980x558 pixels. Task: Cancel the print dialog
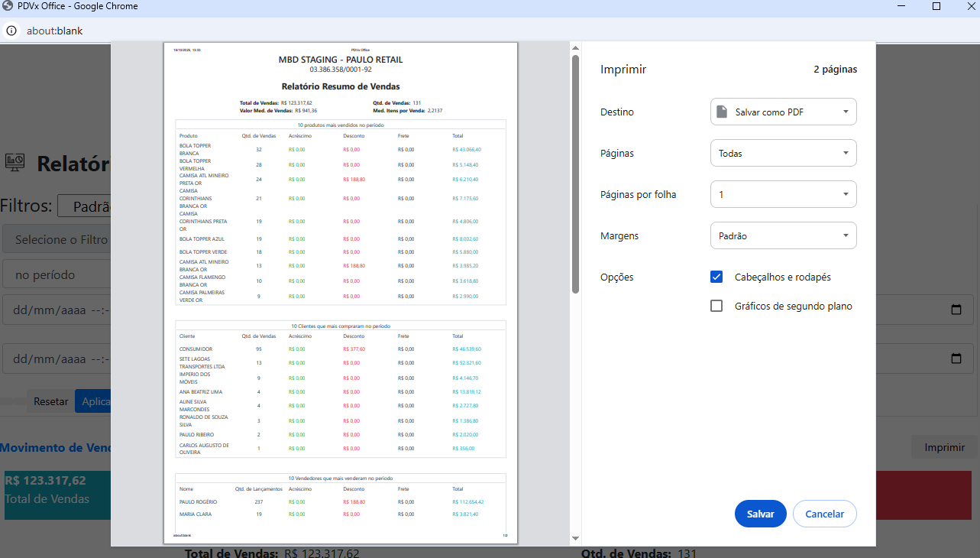point(824,514)
